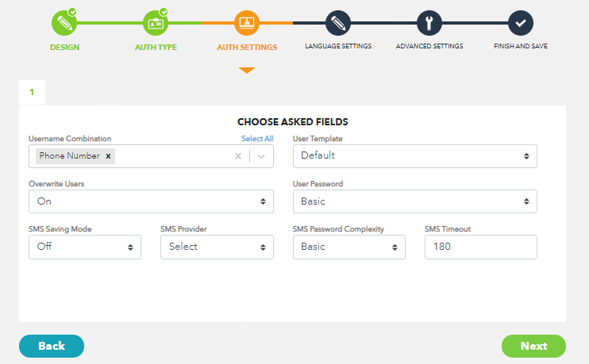Click the Finish and Save checkmark icon

[520, 22]
